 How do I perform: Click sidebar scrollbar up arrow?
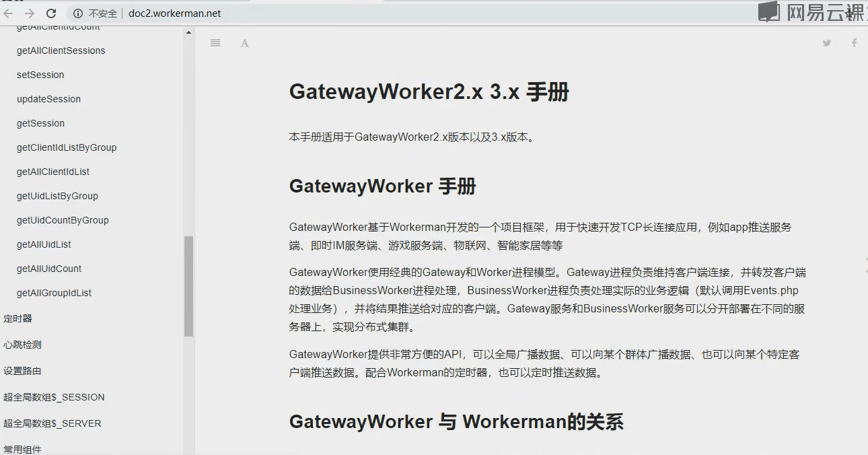(189, 32)
